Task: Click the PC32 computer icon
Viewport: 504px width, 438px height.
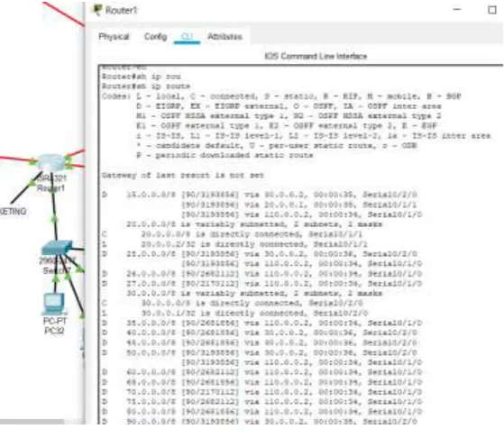Action: tap(54, 304)
